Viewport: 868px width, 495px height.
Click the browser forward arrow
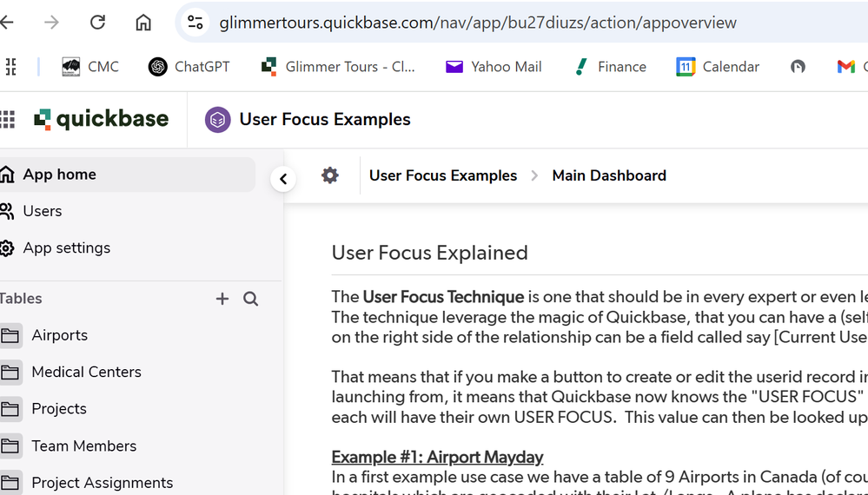click(x=51, y=22)
